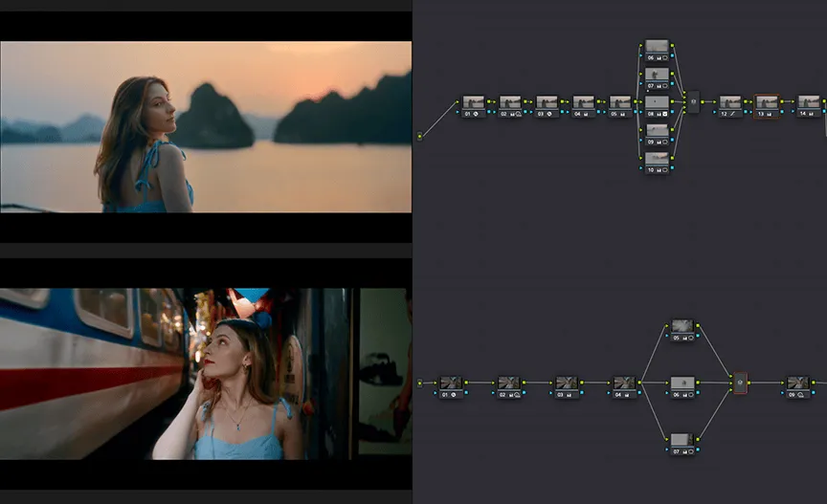Screen dimensions: 827x504
Task: Select parallel node 10 in the sunset graph
Action: (x=657, y=158)
